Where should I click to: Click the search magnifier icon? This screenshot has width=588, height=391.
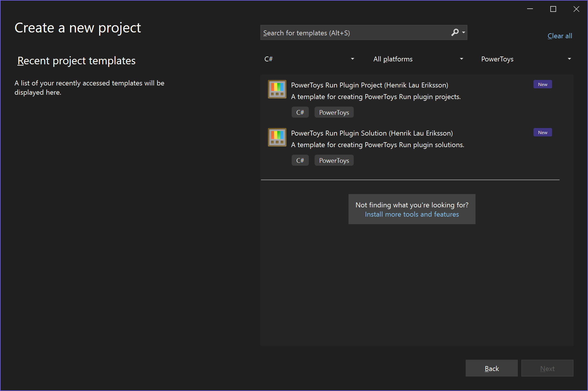(455, 32)
